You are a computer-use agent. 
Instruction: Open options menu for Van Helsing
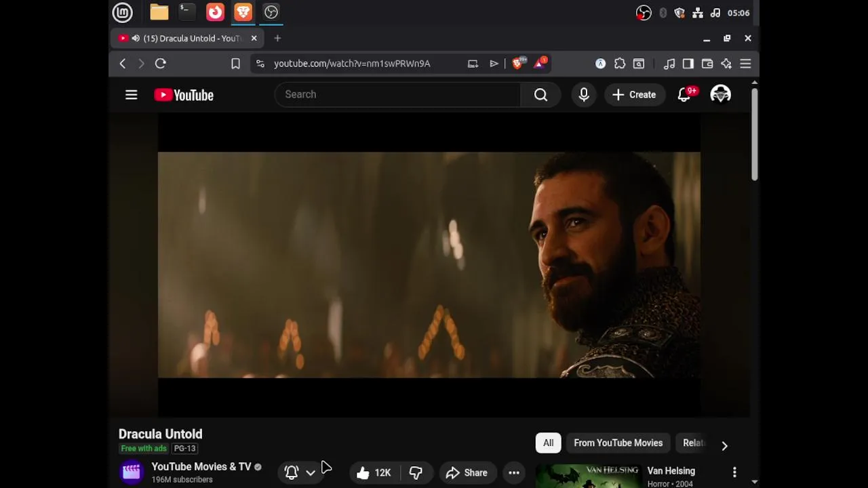tap(734, 472)
